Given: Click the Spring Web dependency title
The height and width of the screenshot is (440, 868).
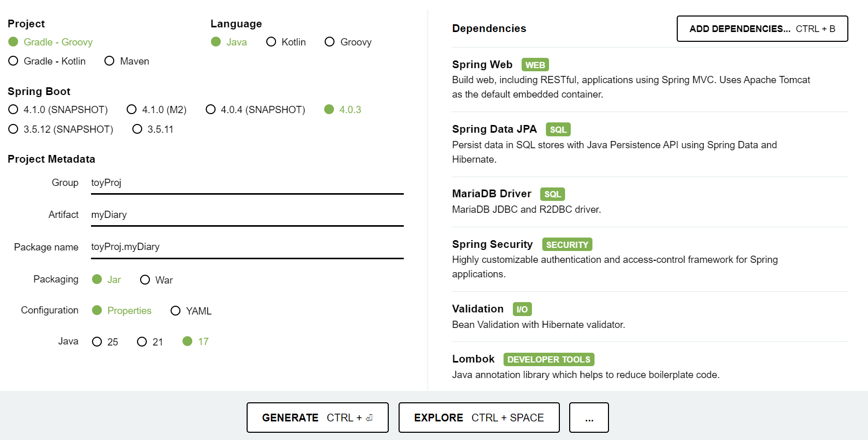Looking at the screenshot, I should 482,65.
